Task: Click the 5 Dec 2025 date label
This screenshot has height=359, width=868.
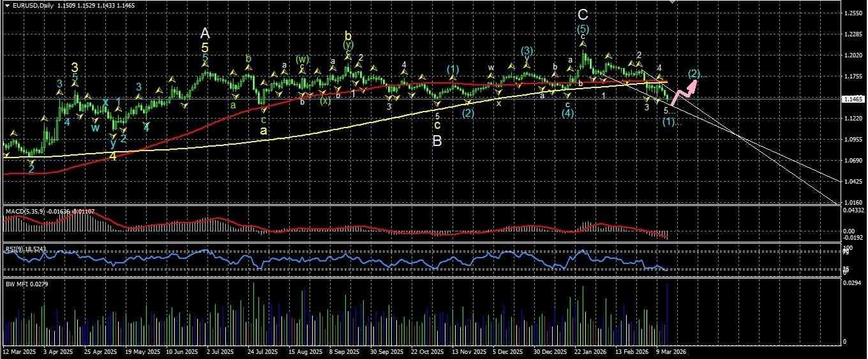Action: point(507,351)
